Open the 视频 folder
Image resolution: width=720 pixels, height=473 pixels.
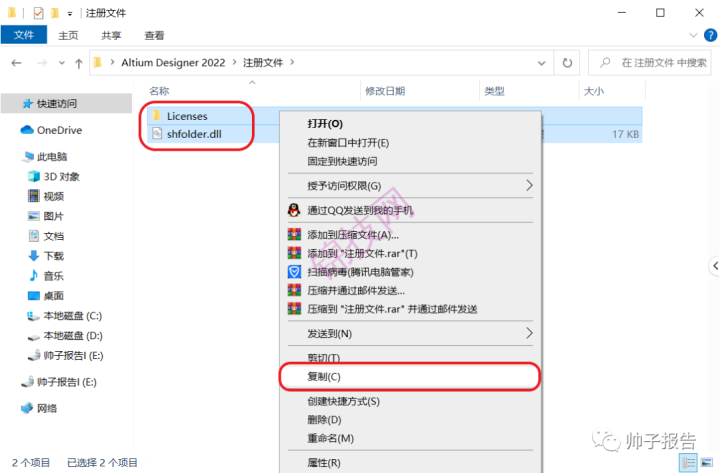(x=46, y=197)
